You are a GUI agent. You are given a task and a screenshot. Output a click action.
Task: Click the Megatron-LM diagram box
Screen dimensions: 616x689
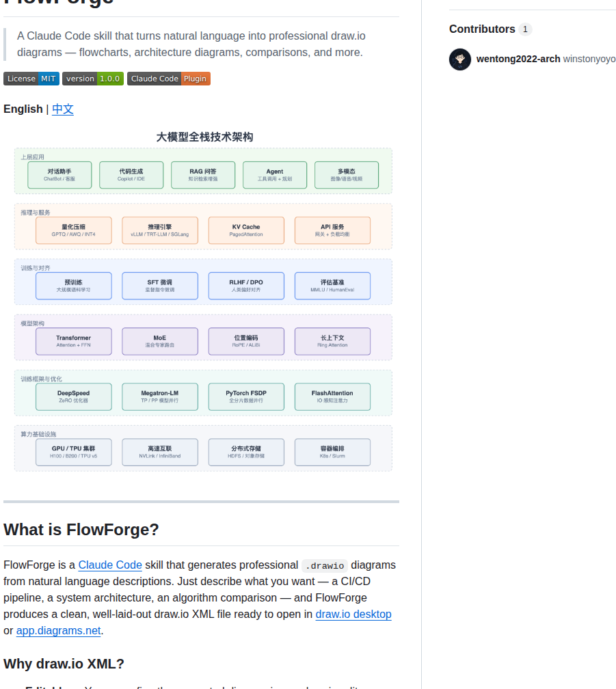click(x=159, y=396)
